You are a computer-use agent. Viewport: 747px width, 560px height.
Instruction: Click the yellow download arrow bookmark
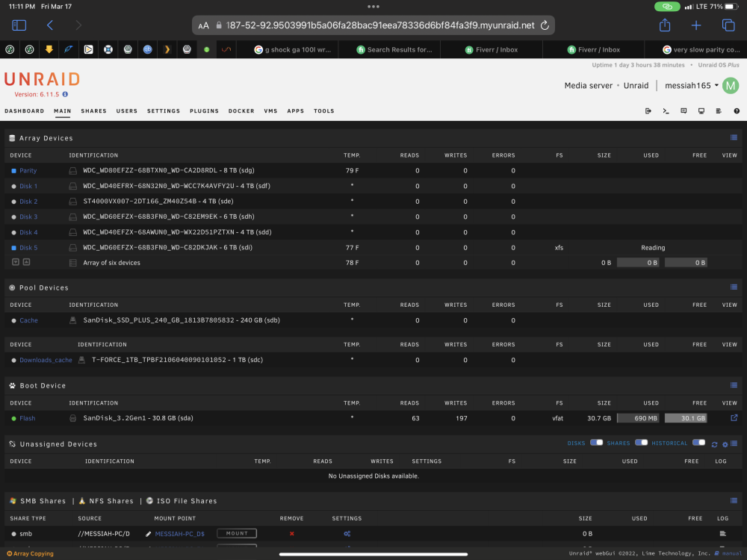pyautogui.click(x=49, y=49)
